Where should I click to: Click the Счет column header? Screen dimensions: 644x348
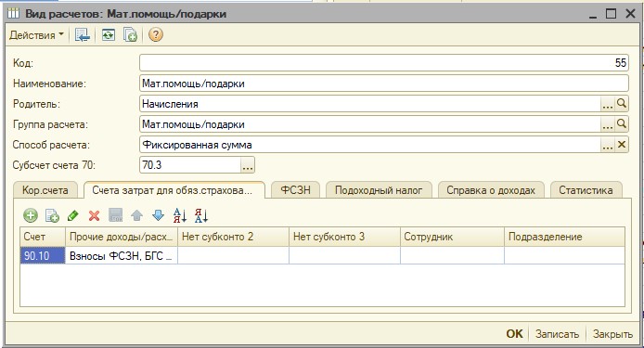pyautogui.click(x=43, y=237)
